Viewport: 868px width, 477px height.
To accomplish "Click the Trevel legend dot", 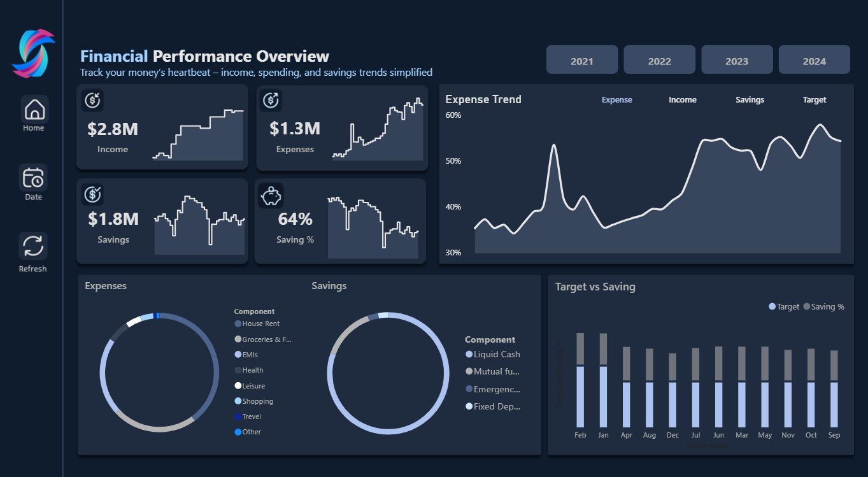I will tap(238, 416).
